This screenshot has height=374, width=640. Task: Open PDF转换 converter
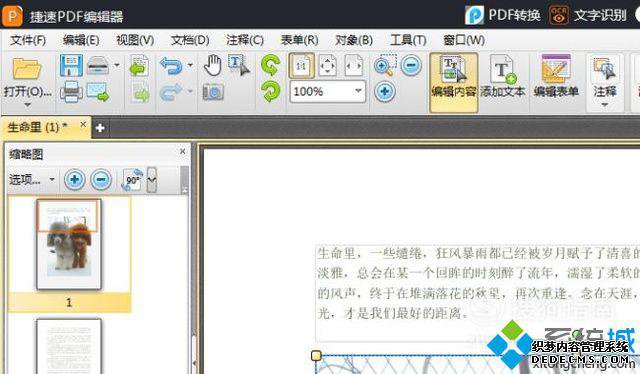[503, 16]
